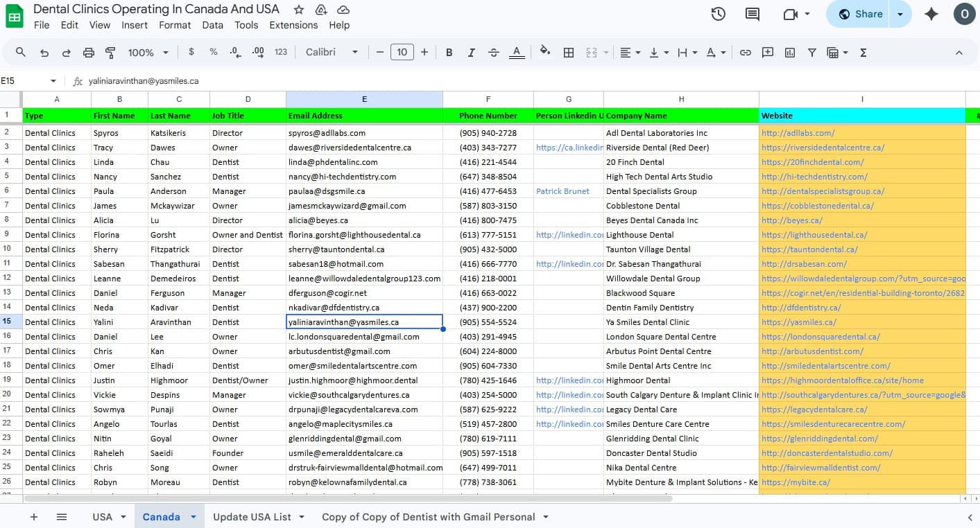Toggle bold formatting
This screenshot has height=528, width=980.
coord(449,53)
